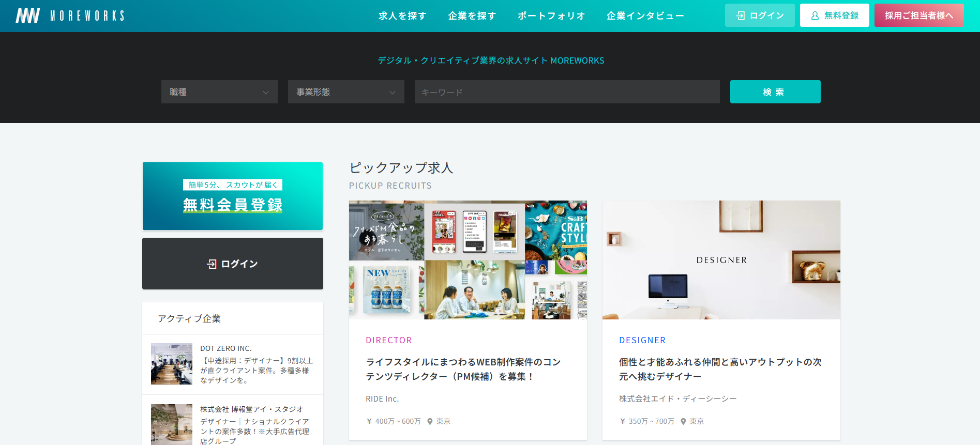980x445 pixels.
Task: Focus the キーワード search field
Action: pyautogui.click(x=567, y=92)
